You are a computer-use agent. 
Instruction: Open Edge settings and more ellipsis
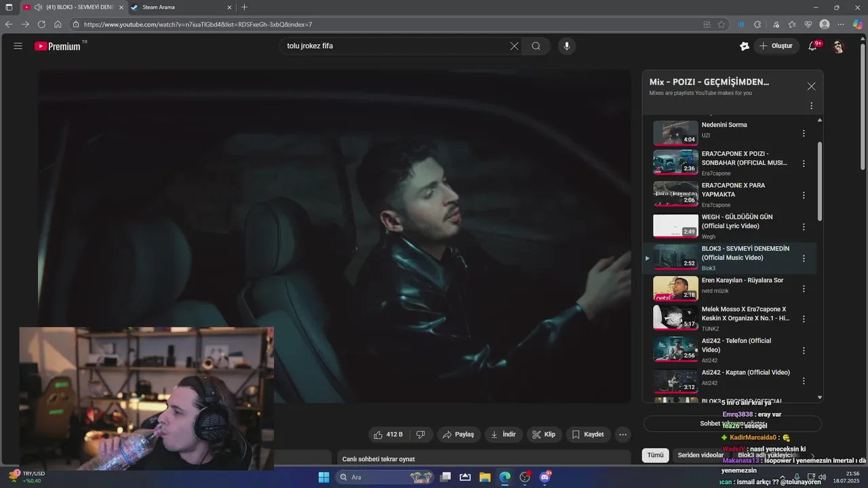pyautogui.click(x=841, y=24)
